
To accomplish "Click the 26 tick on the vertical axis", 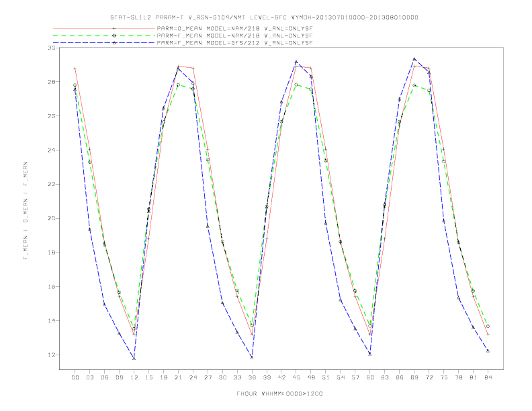I will (51, 116).
